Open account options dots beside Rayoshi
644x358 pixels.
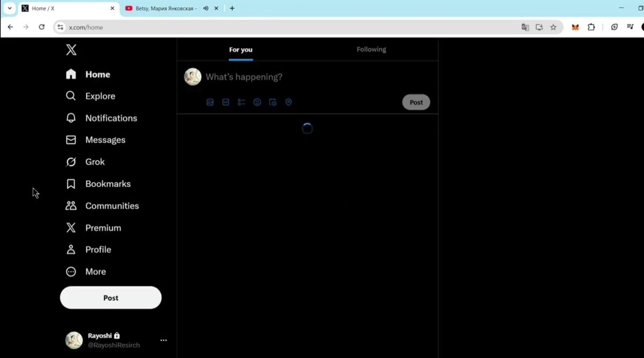point(164,340)
